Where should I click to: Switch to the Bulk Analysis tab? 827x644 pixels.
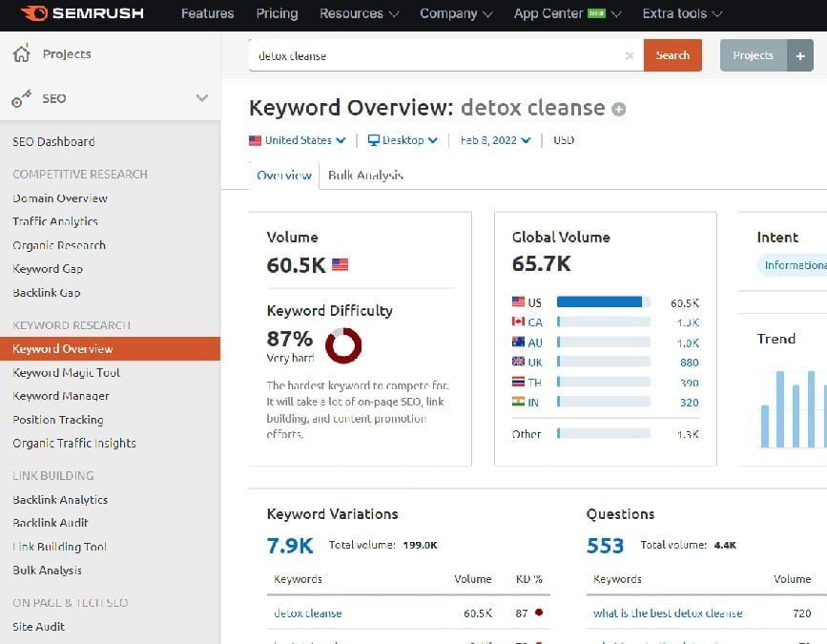[x=365, y=176]
